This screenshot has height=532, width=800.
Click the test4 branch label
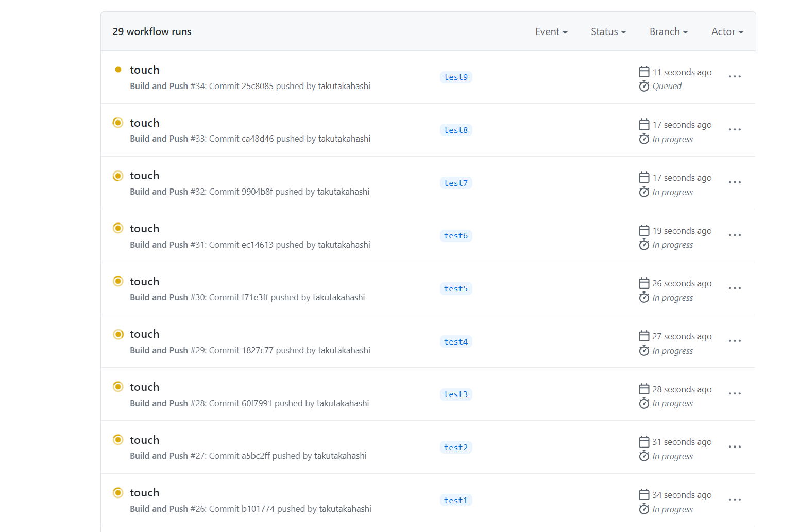coord(456,342)
